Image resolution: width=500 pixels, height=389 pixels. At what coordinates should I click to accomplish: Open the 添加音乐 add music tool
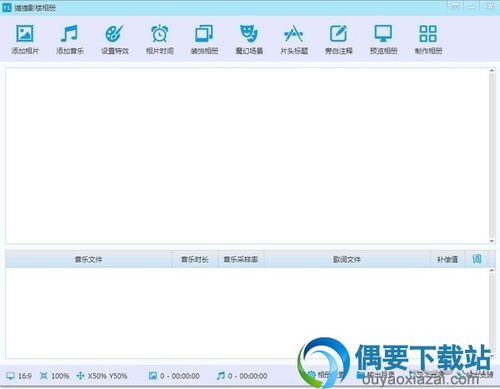click(x=69, y=39)
